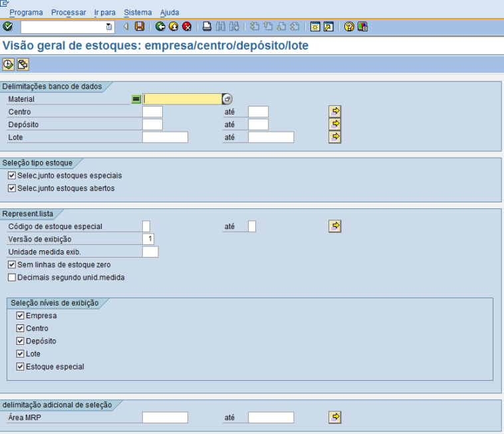Click the Get Variant icon
This screenshot has height=434, width=504.
click(x=23, y=65)
